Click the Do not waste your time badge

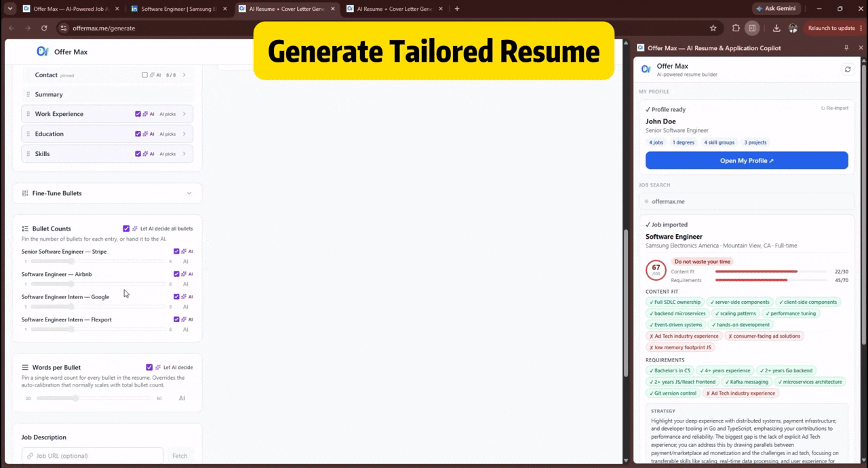(702, 261)
